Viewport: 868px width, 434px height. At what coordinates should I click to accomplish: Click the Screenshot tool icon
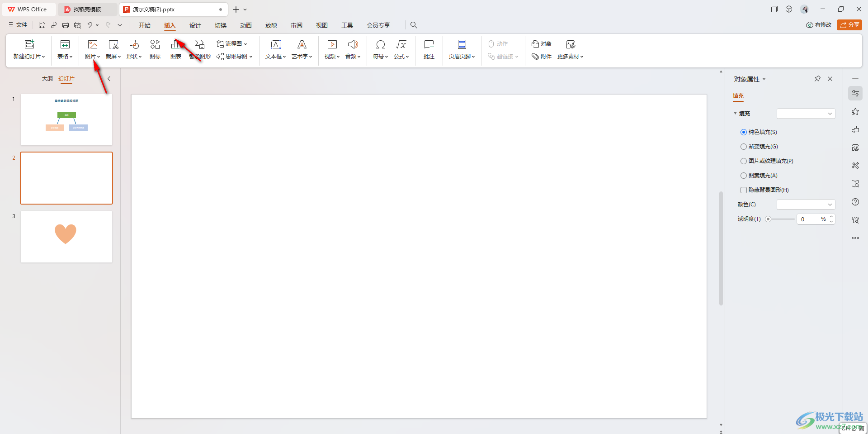113,44
